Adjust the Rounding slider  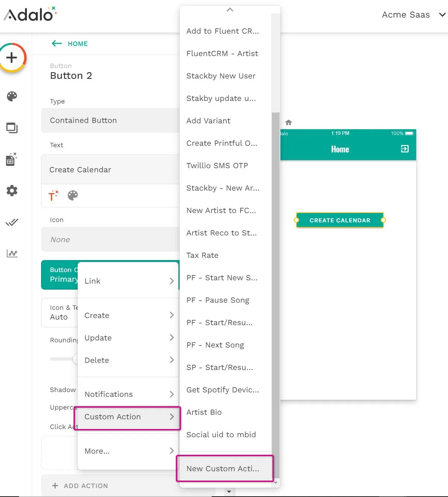63,359
